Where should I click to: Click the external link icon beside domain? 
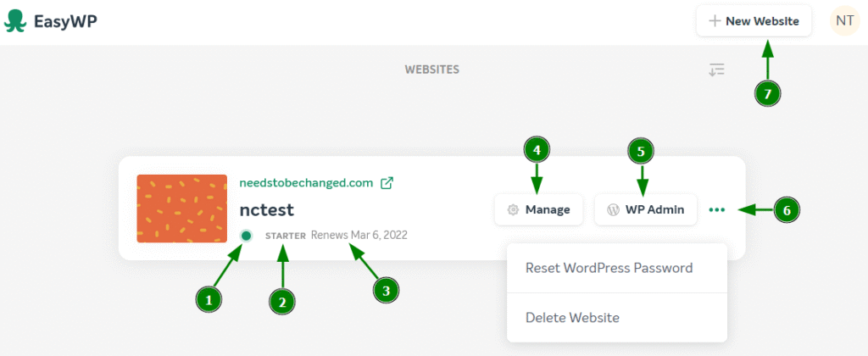coord(387,182)
